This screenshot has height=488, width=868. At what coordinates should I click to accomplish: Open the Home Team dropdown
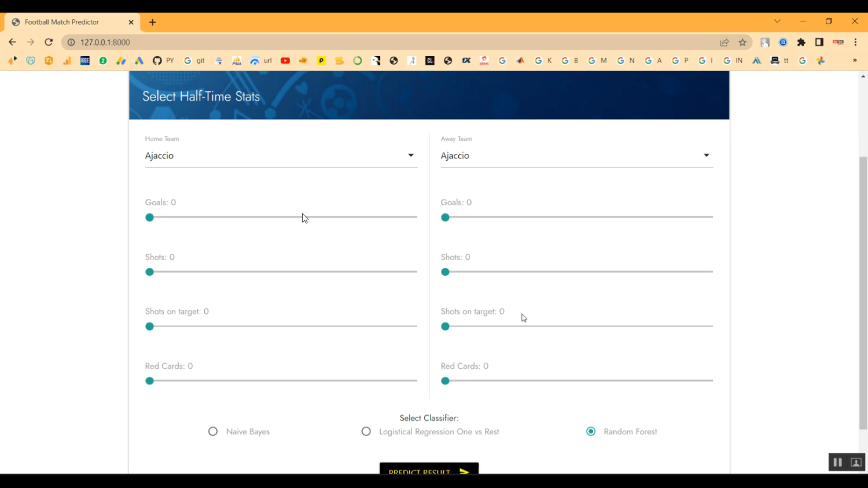[281, 156]
